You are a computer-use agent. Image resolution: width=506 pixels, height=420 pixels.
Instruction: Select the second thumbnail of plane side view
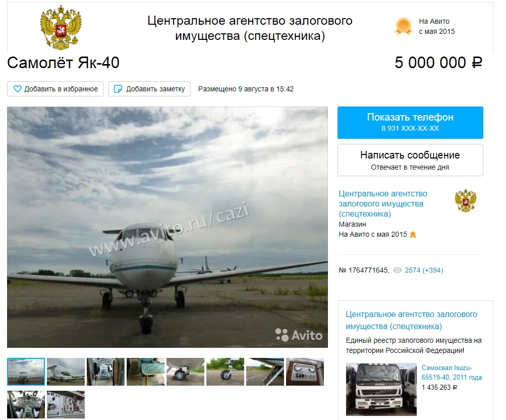66,372
